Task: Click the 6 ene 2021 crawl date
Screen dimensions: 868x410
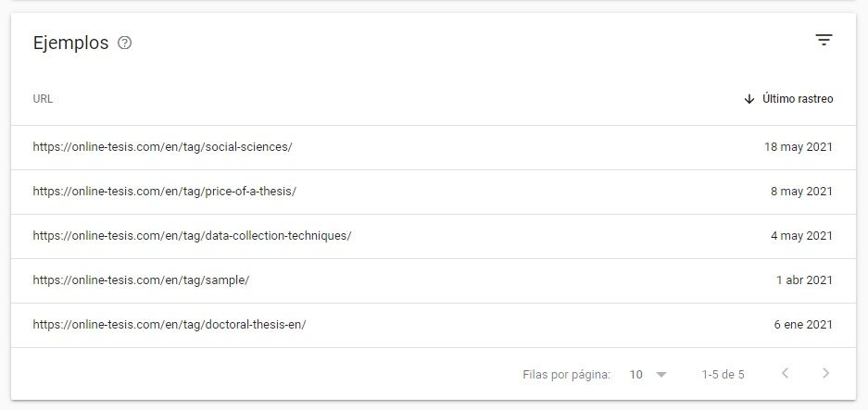Action: (803, 325)
